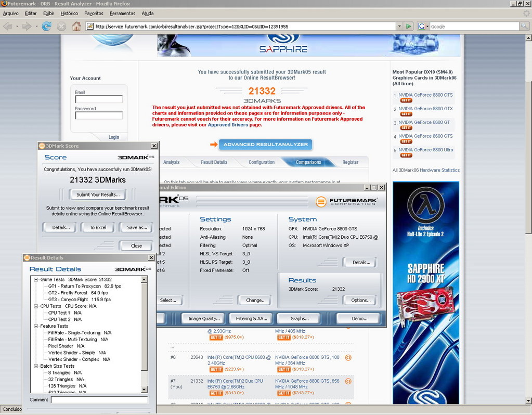Click GET IT badge under GeForce 8800 GTX
The width and height of the screenshot is (532, 415).
406,114
